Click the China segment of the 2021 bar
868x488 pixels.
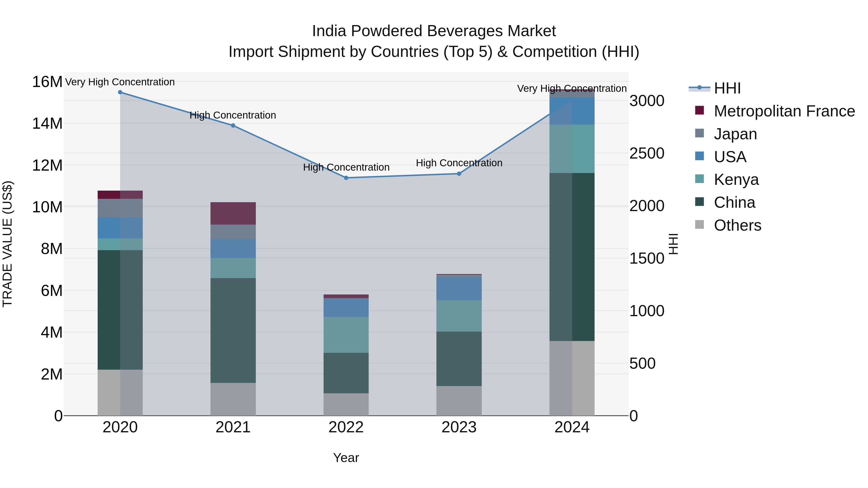pos(233,330)
